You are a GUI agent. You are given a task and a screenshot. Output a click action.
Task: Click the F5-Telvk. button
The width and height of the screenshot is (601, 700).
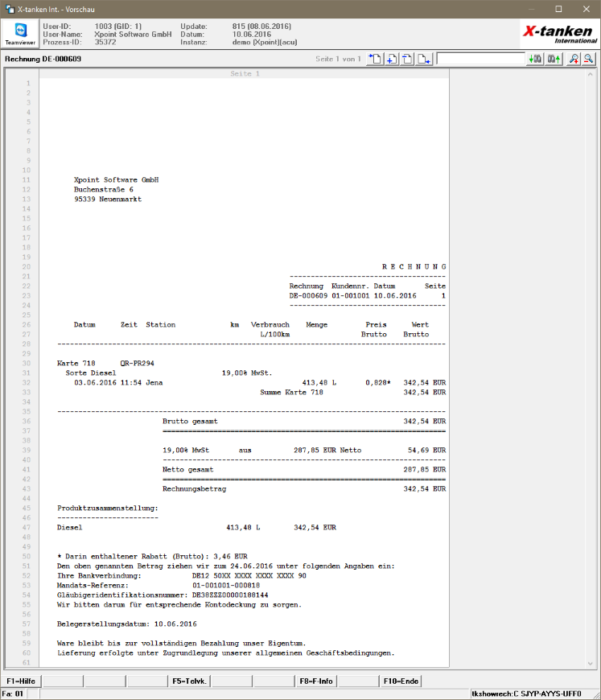point(189,681)
